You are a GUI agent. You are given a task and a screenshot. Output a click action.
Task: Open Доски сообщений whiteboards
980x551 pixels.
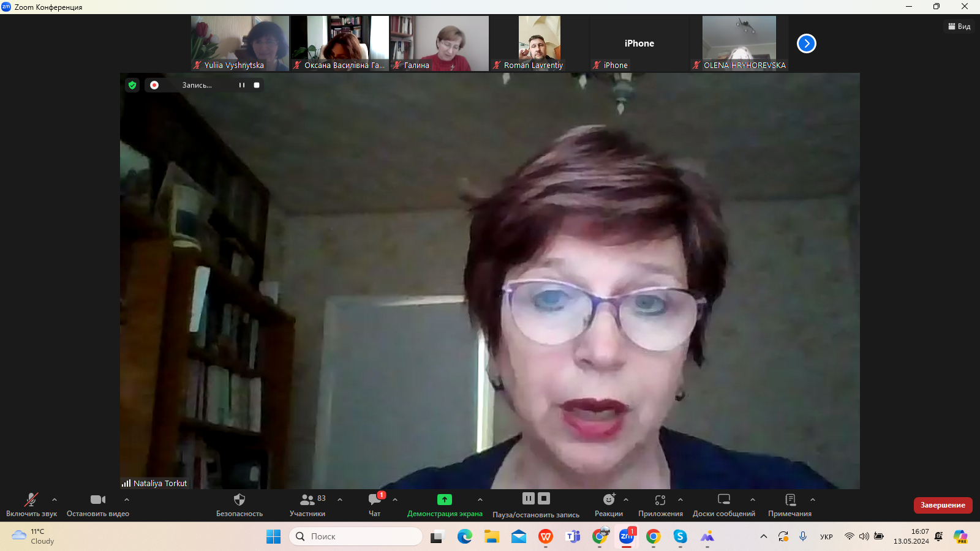723,500
